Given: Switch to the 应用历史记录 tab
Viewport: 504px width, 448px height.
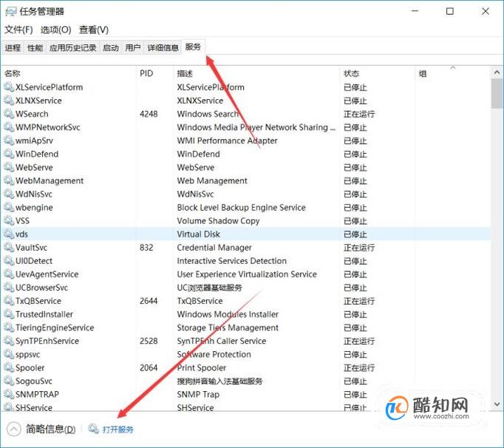Looking at the screenshot, I should click(73, 48).
